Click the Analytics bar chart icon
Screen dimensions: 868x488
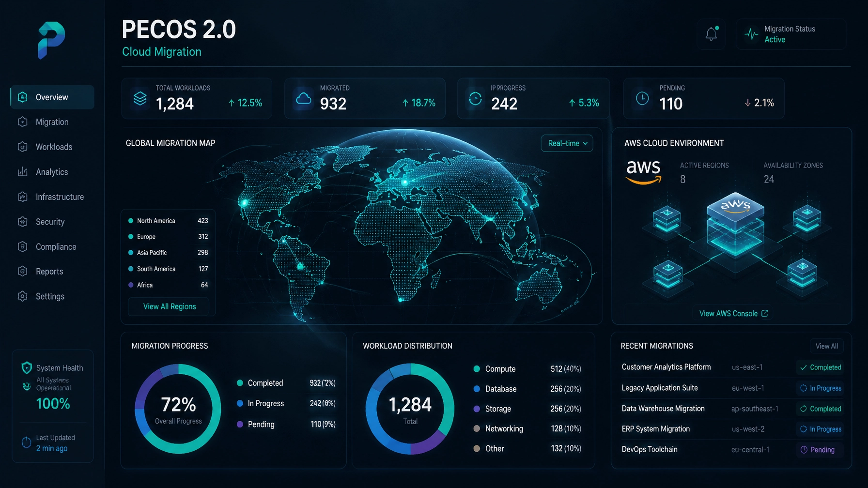(x=23, y=172)
